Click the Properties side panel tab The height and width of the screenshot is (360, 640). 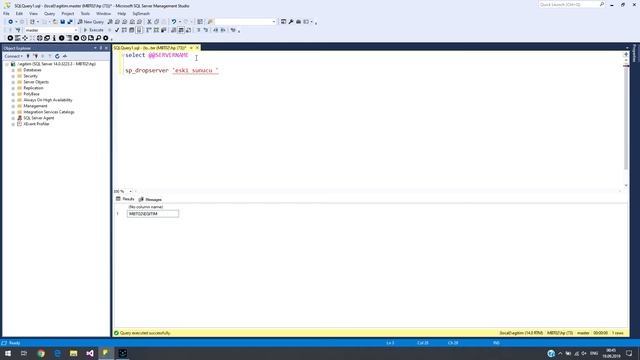click(634, 53)
